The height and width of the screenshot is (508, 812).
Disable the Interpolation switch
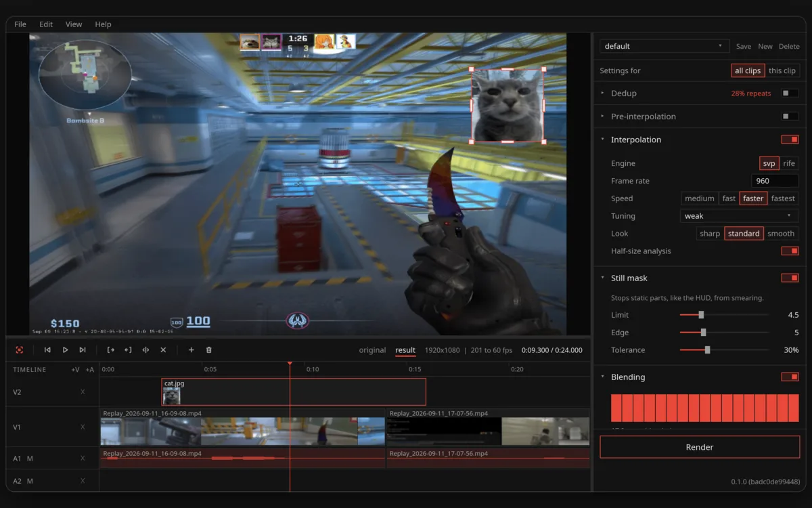790,140
